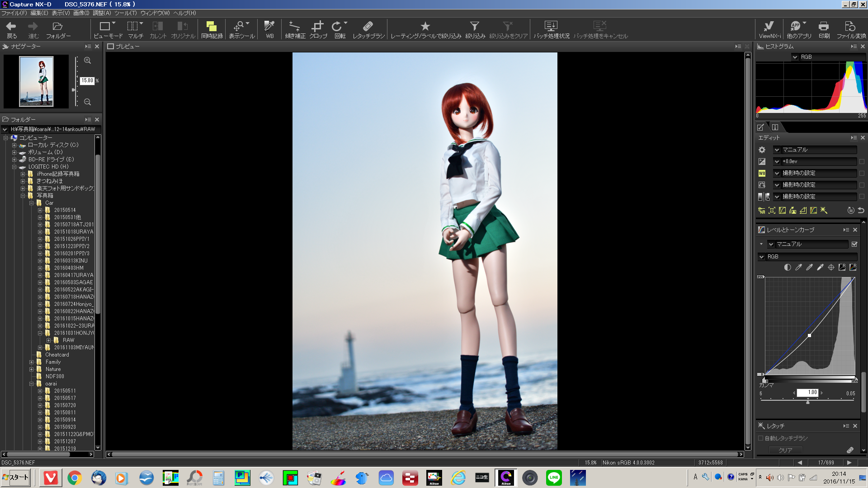Click the クリア button in retouch panel
This screenshot has width=868, height=488.
point(785,450)
